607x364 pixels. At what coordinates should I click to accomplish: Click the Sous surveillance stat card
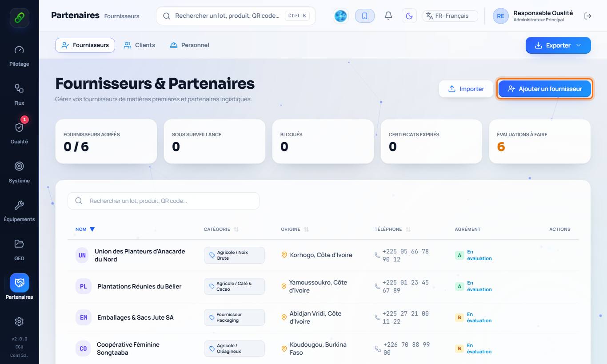click(x=215, y=141)
